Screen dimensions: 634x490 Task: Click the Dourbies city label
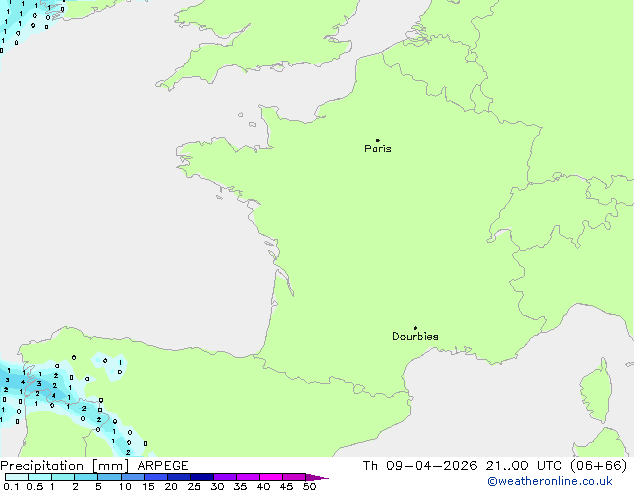click(415, 336)
